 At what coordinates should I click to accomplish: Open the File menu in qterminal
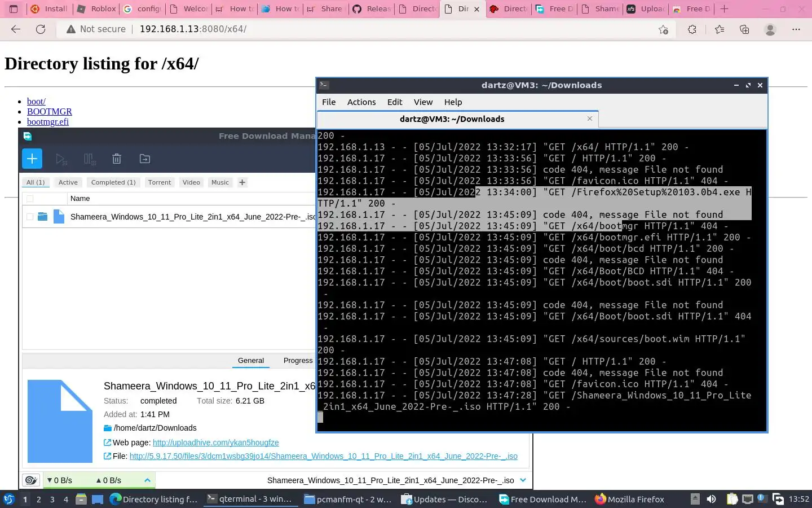[x=329, y=102]
